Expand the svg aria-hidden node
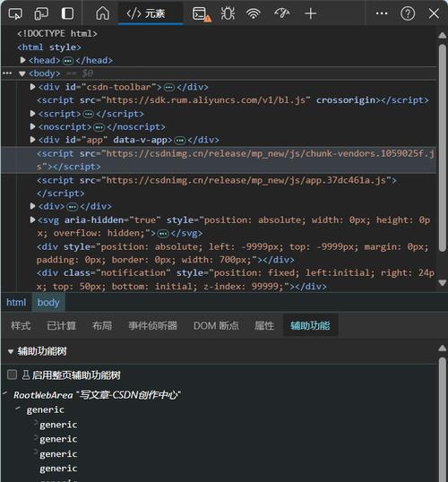 pos(32,219)
